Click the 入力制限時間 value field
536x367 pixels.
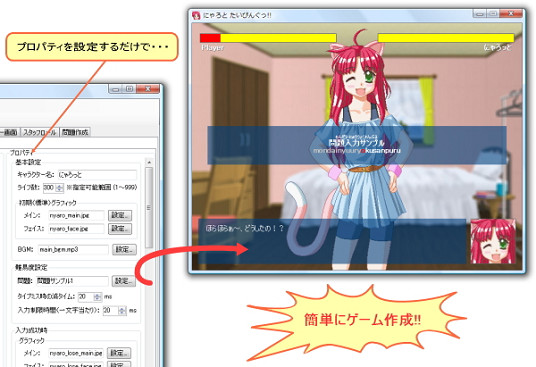click(x=110, y=310)
